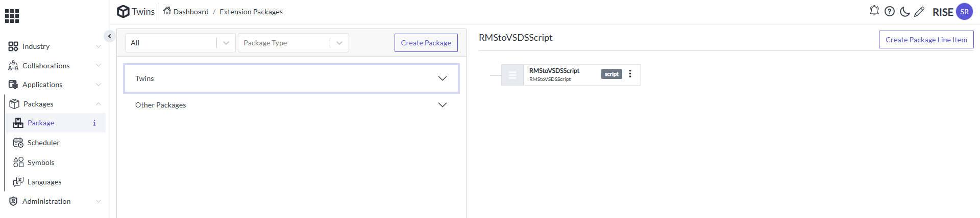Click the Dashboard home icon

[167, 11]
